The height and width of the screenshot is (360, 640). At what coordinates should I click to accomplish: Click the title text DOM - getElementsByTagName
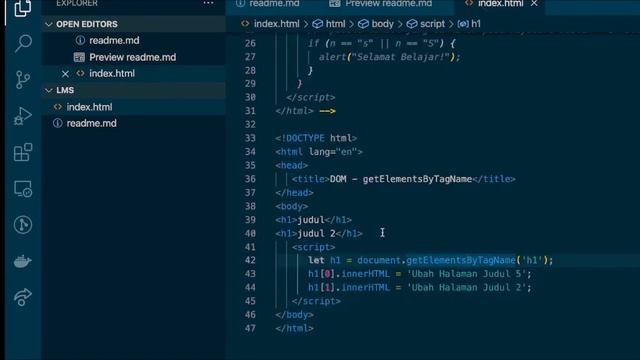coord(401,179)
